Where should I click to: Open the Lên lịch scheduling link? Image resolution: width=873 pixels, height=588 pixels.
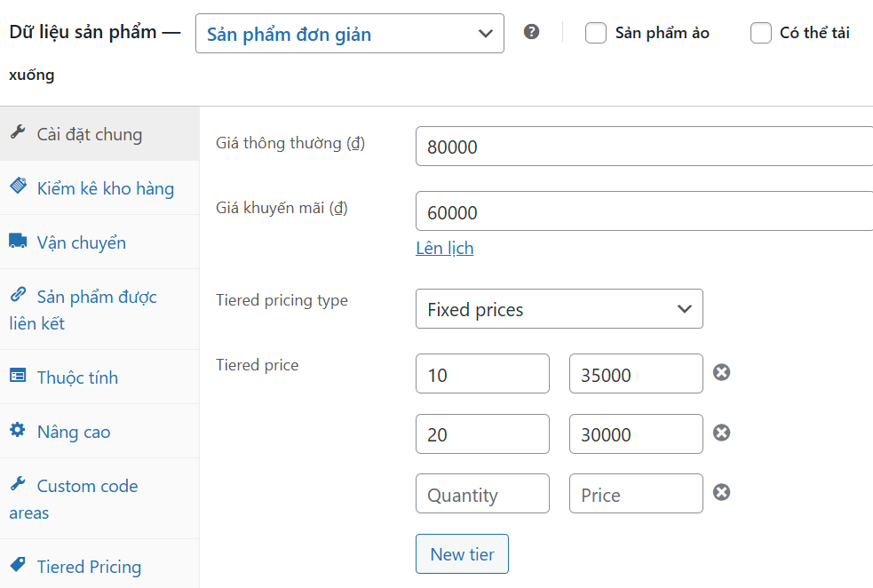point(444,248)
